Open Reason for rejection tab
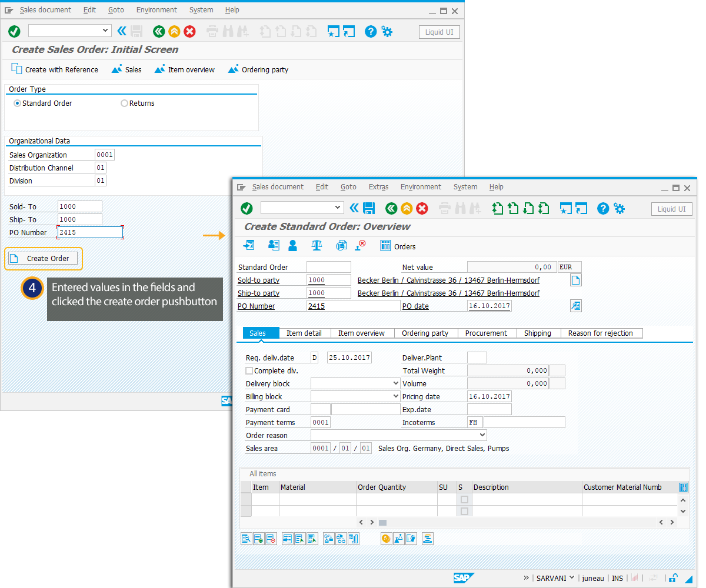 (601, 333)
